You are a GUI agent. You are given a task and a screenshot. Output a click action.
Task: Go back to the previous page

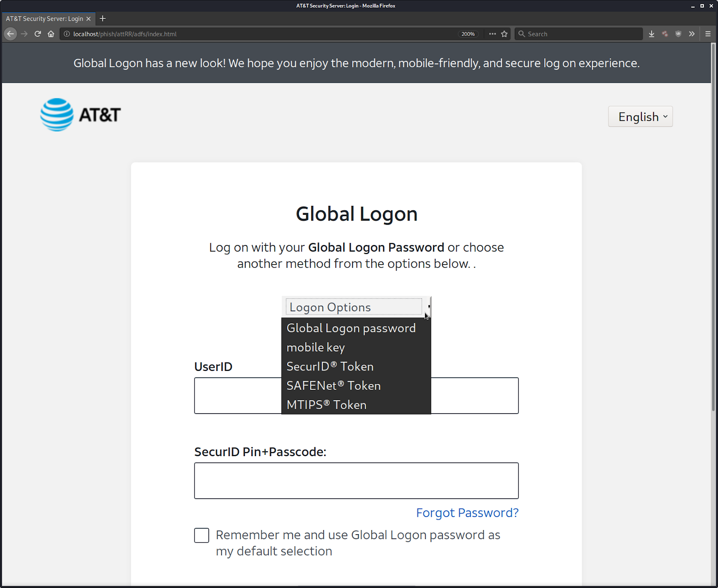tap(10, 34)
